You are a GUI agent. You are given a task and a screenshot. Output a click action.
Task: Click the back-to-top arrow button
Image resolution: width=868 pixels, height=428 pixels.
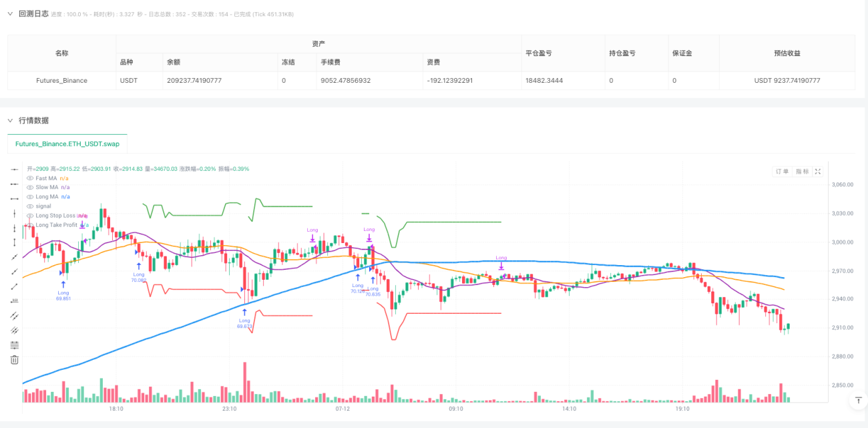(x=858, y=401)
